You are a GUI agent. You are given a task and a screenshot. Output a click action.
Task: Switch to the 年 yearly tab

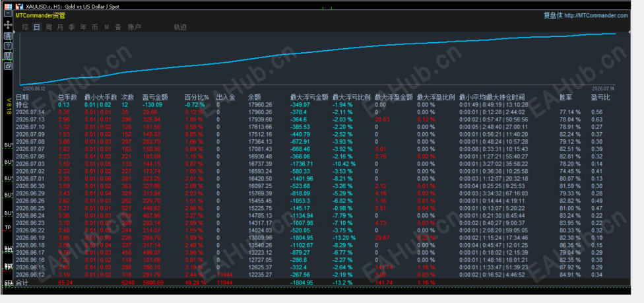[x=83, y=27]
